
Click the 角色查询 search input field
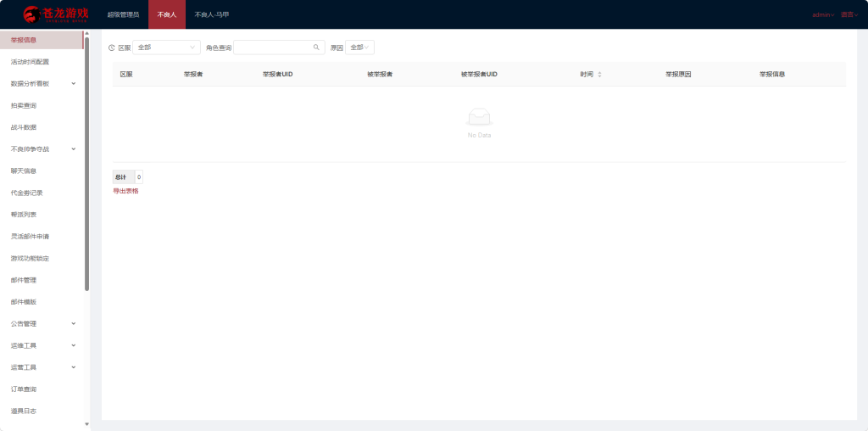(x=279, y=48)
